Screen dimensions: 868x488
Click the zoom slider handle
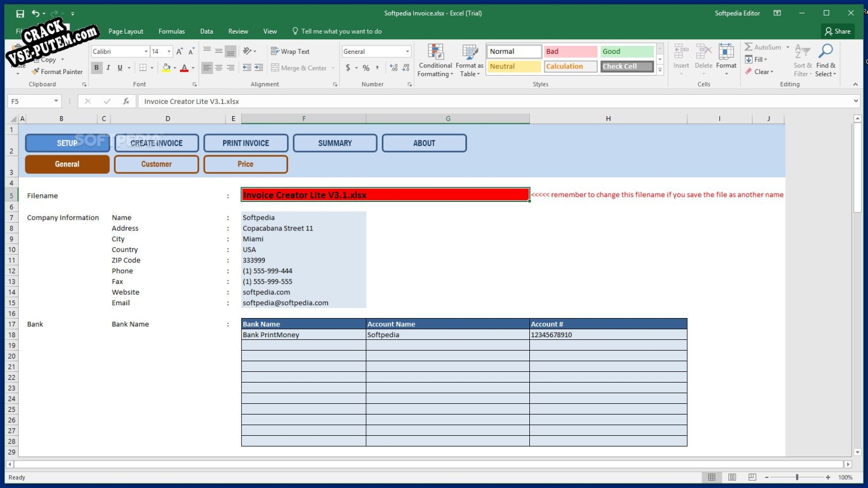coord(797,477)
